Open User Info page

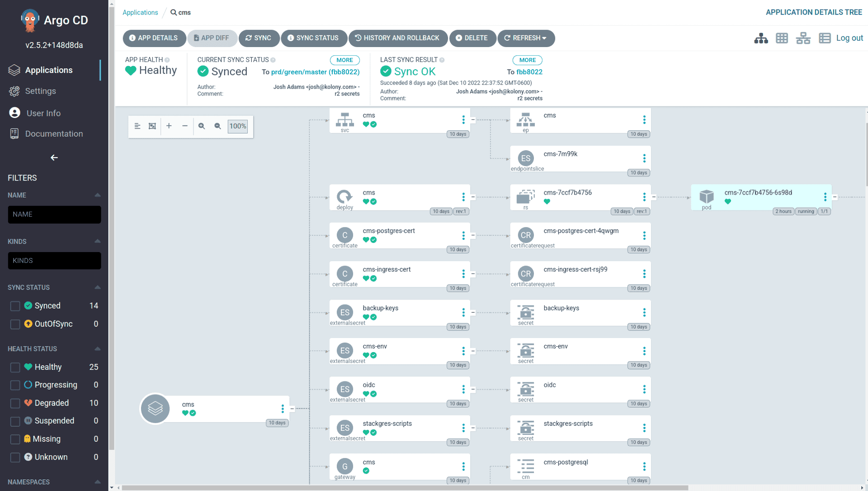pyautogui.click(x=43, y=113)
